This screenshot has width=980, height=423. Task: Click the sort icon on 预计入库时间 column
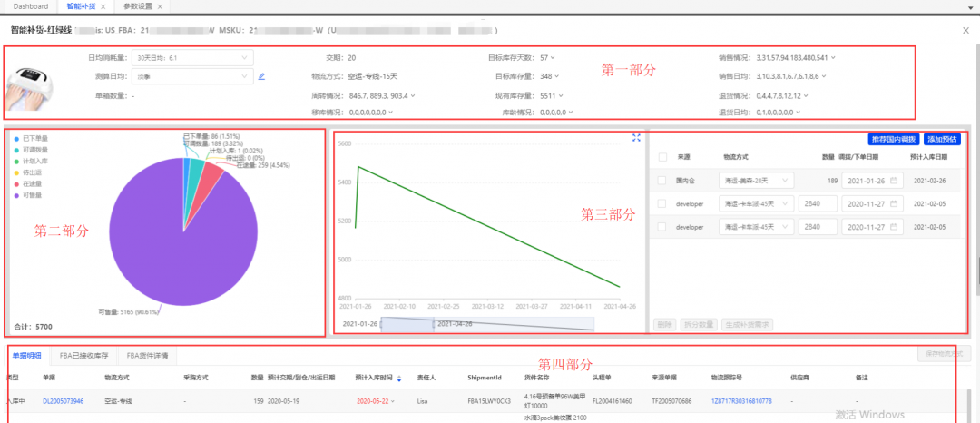(x=395, y=377)
